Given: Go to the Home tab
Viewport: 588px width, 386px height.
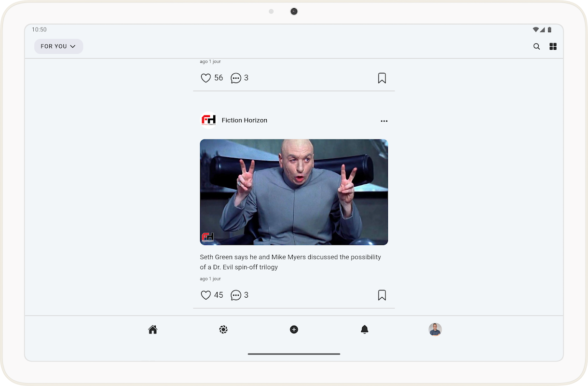Looking at the screenshot, I should pos(153,330).
